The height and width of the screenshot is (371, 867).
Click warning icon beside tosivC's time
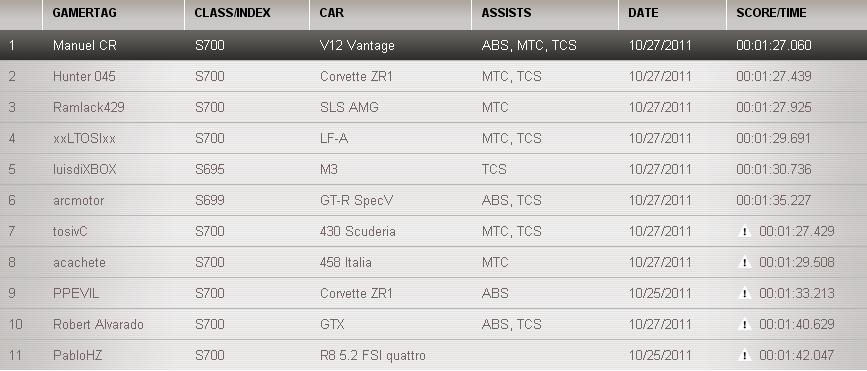coord(745,232)
